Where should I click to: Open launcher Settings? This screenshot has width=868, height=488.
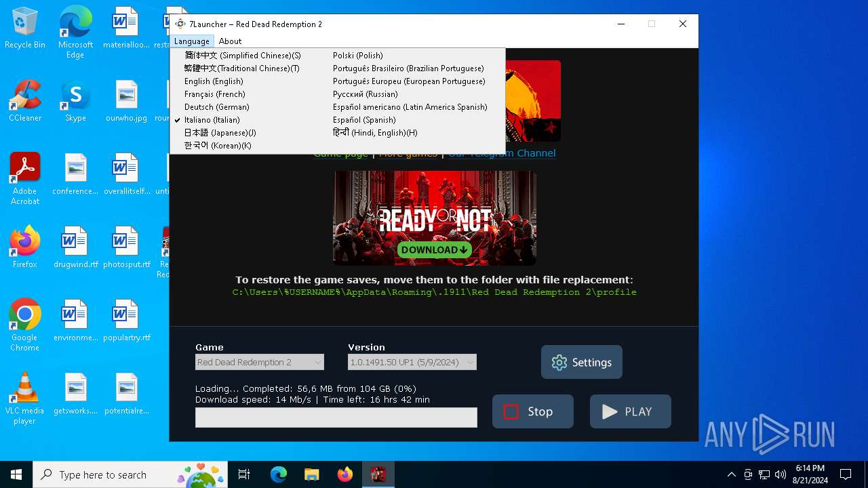[582, 363]
